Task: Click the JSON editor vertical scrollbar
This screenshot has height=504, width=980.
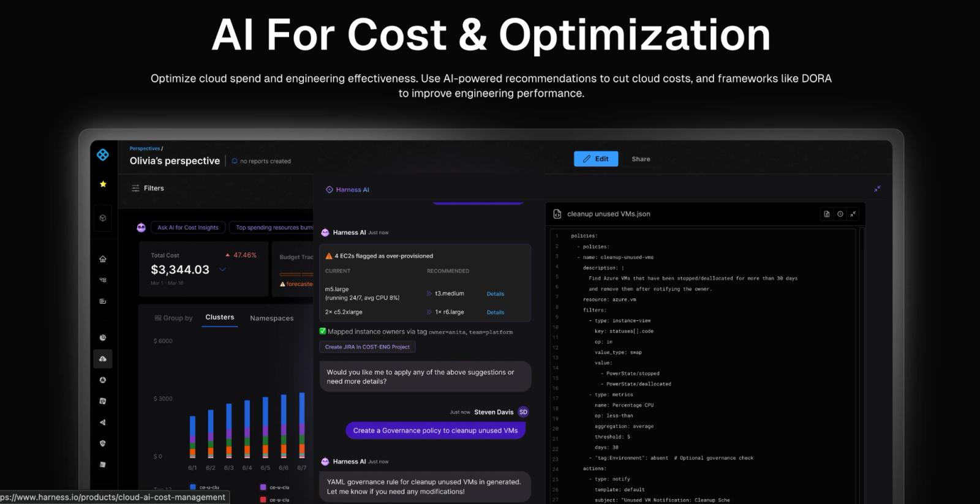Action: point(862,364)
